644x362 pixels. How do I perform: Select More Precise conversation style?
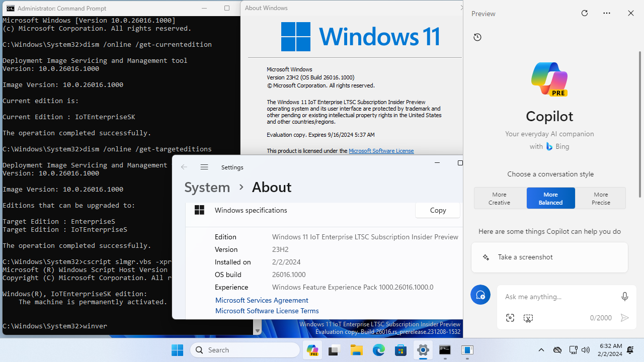click(601, 198)
